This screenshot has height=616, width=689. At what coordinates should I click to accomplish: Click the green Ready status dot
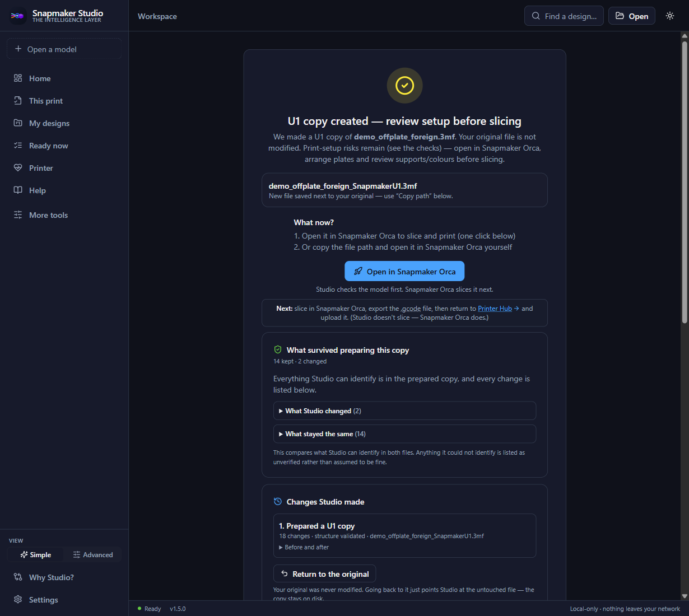click(x=139, y=609)
